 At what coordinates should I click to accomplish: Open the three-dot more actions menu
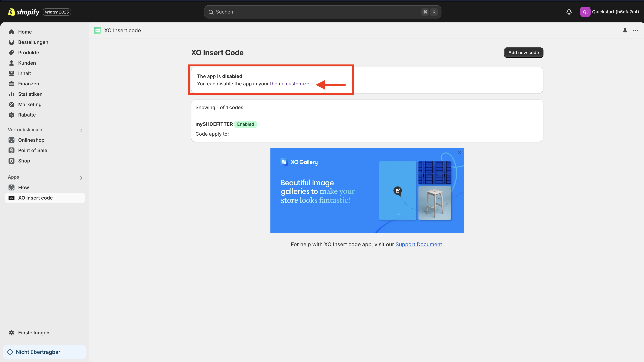click(x=635, y=30)
